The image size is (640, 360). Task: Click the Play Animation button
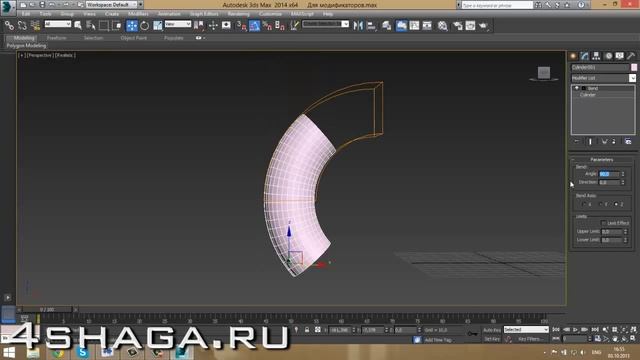coord(576,329)
